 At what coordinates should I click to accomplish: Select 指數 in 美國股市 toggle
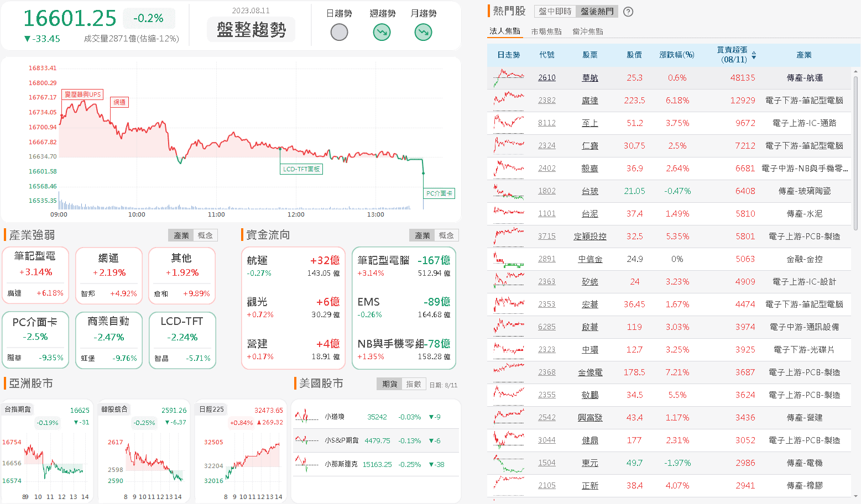[414, 384]
